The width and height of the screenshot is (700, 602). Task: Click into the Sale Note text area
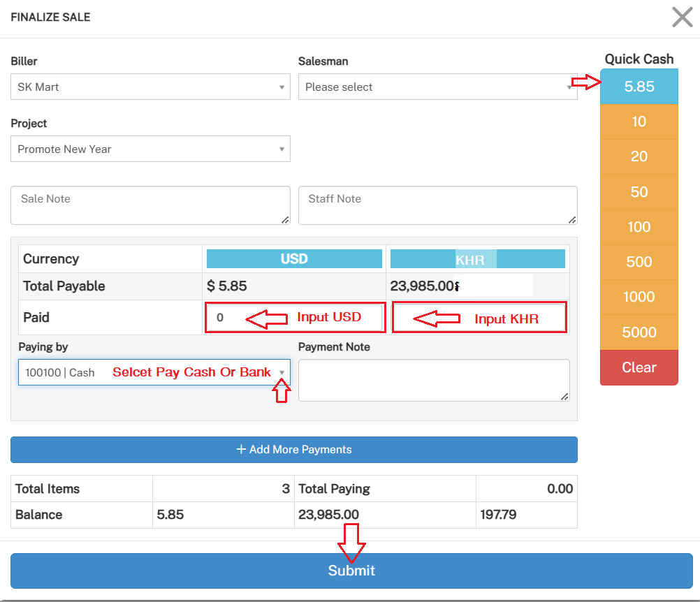150,205
